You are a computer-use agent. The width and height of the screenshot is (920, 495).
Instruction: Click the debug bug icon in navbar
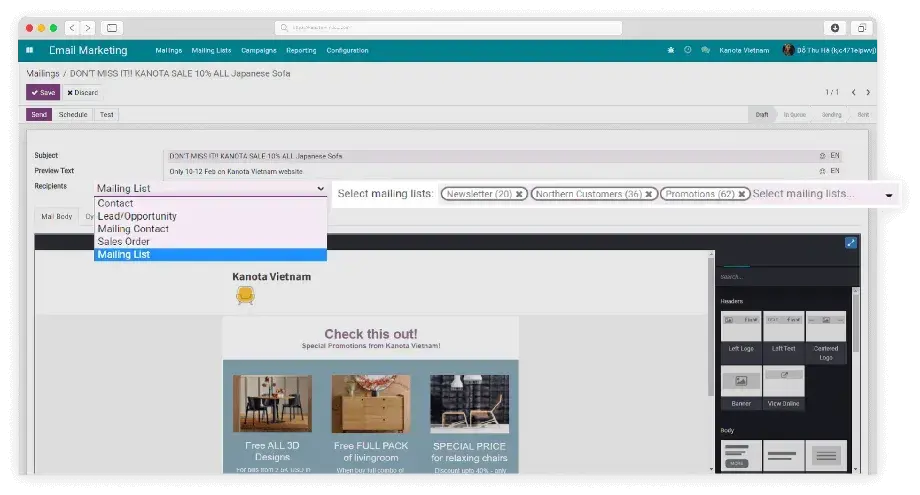670,50
